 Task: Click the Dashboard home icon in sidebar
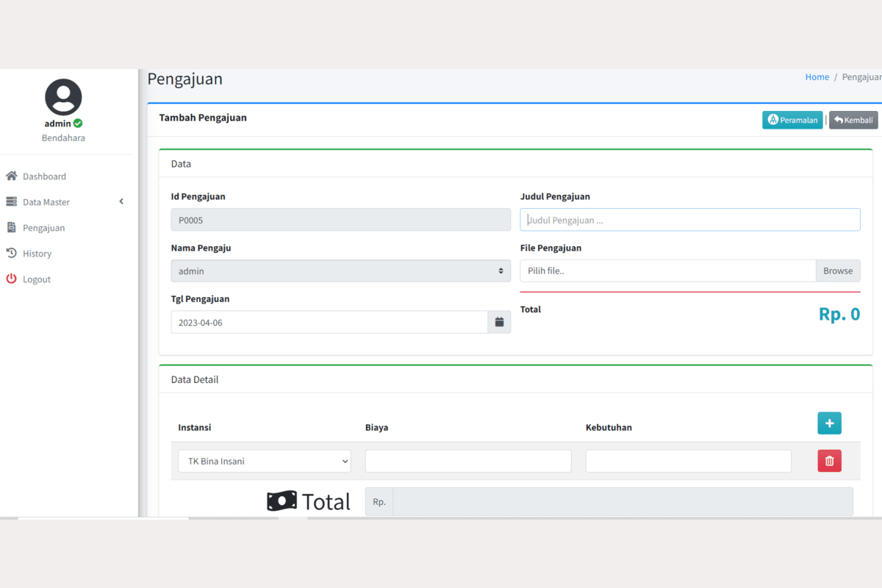click(11, 176)
